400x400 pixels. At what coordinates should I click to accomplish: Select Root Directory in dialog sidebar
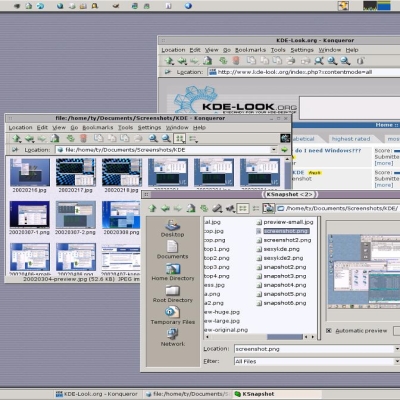tap(173, 294)
